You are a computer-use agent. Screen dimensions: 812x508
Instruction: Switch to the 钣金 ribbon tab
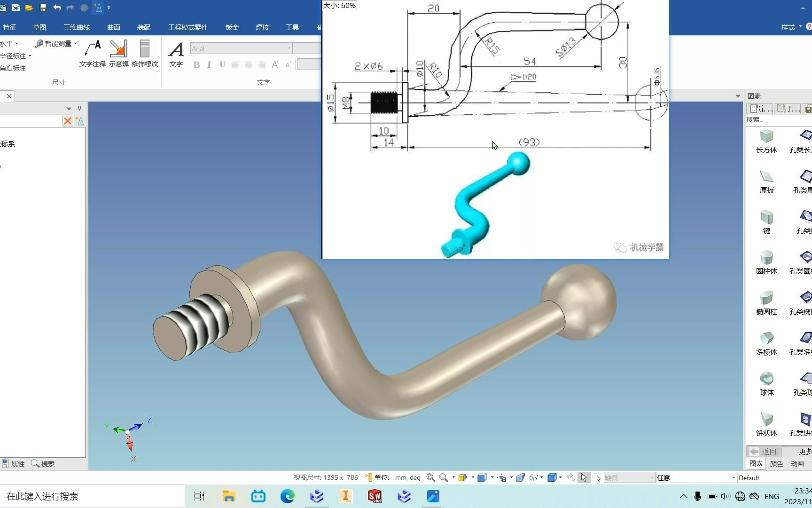(232, 27)
